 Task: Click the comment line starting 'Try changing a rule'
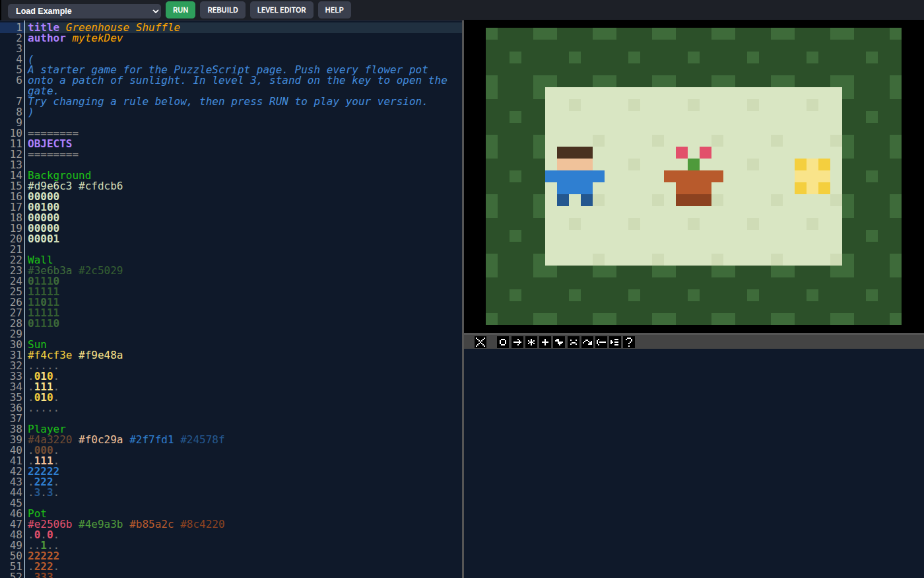point(227,101)
